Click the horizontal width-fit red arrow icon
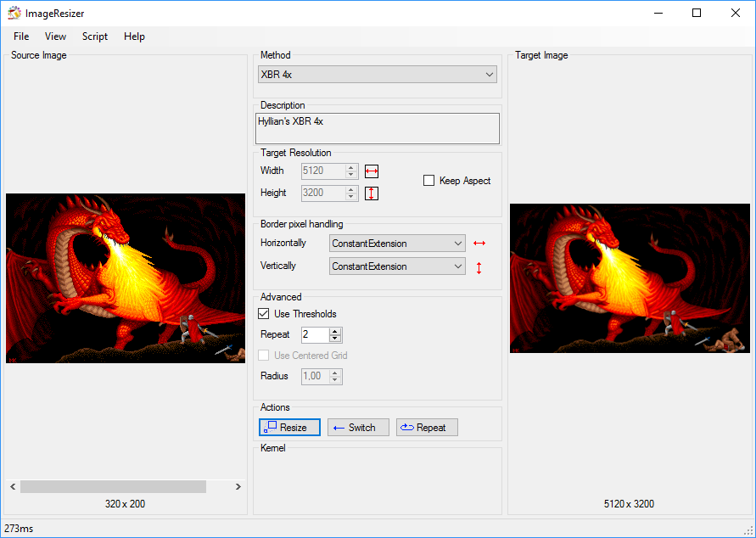Image resolution: width=756 pixels, height=538 pixels. [372, 171]
